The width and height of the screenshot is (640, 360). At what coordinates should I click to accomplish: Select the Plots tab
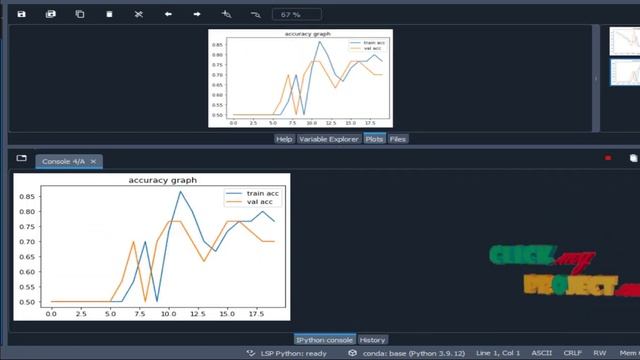coord(374,139)
